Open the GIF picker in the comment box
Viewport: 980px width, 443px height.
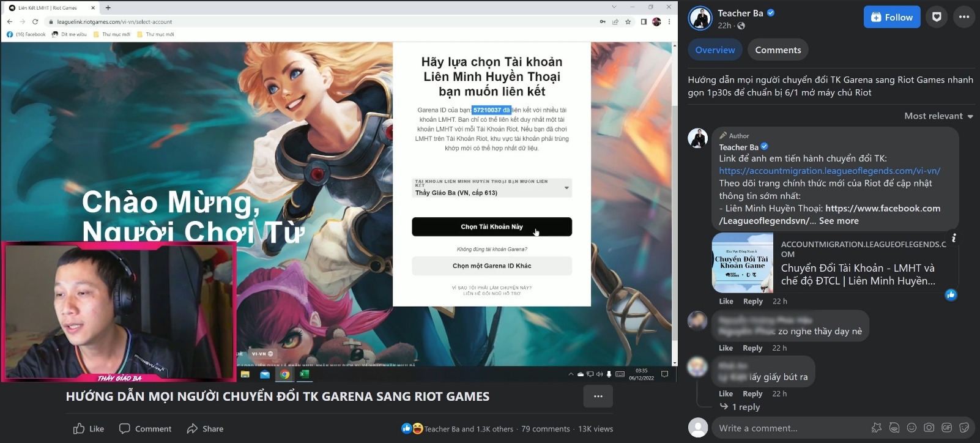point(947,428)
